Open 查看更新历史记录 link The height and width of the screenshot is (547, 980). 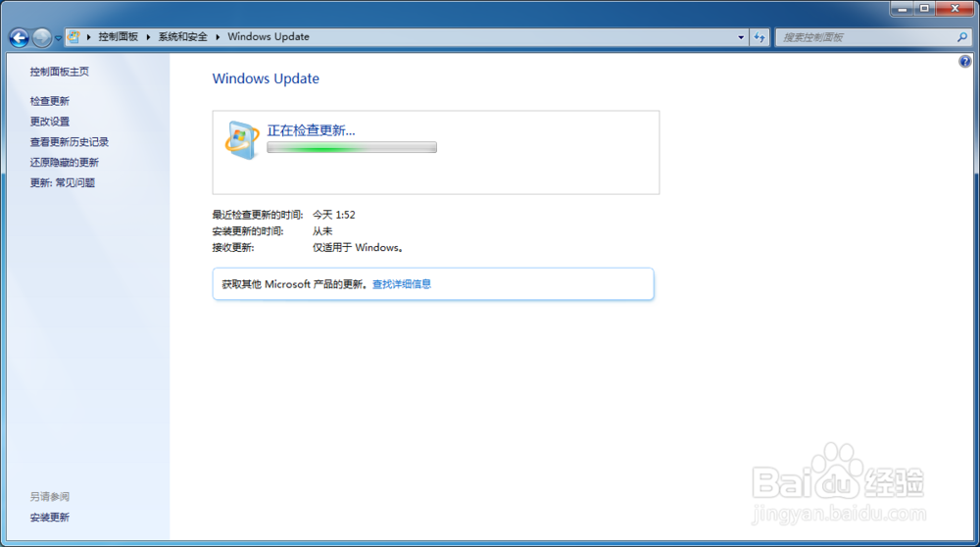coord(70,142)
